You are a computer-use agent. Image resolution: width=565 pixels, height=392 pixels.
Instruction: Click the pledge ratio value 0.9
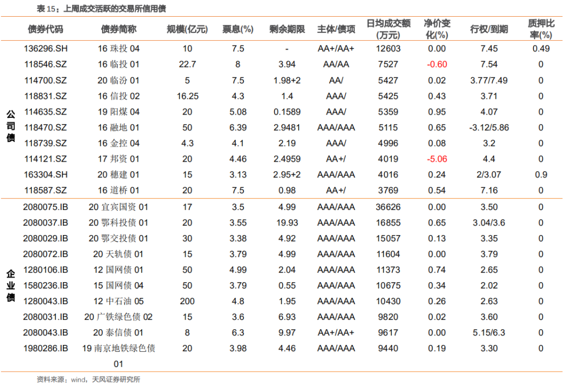[541, 175]
